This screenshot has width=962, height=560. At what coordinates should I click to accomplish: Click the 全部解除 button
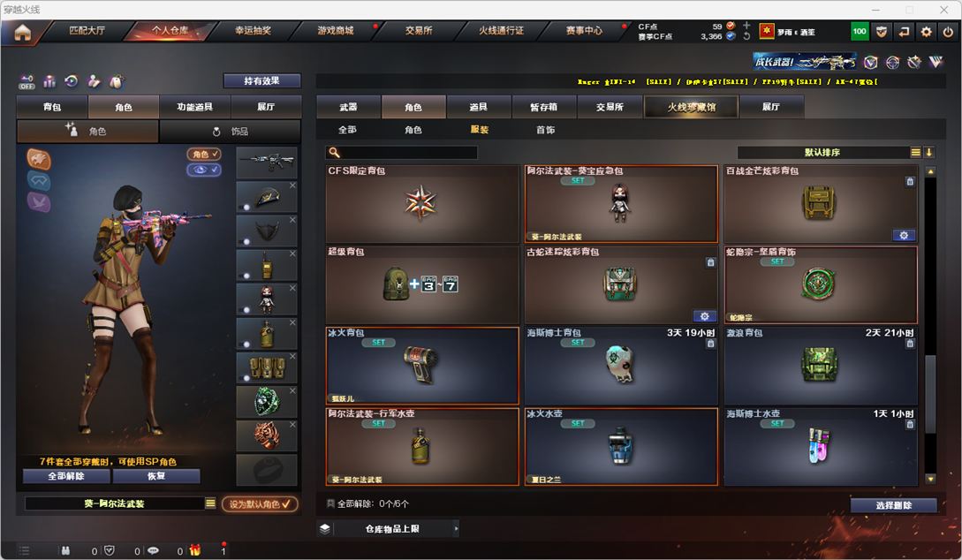pos(66,476)
